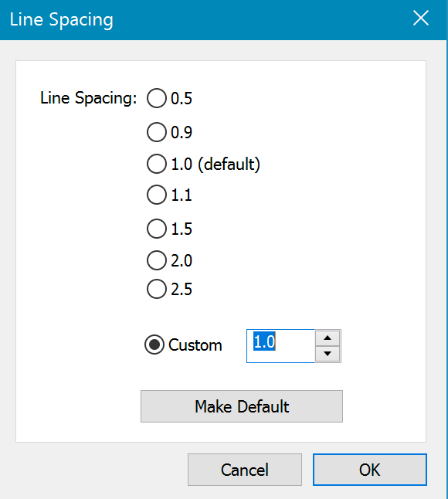
Task: Click the Line Spacing title bar text
Action: point(62,20)
